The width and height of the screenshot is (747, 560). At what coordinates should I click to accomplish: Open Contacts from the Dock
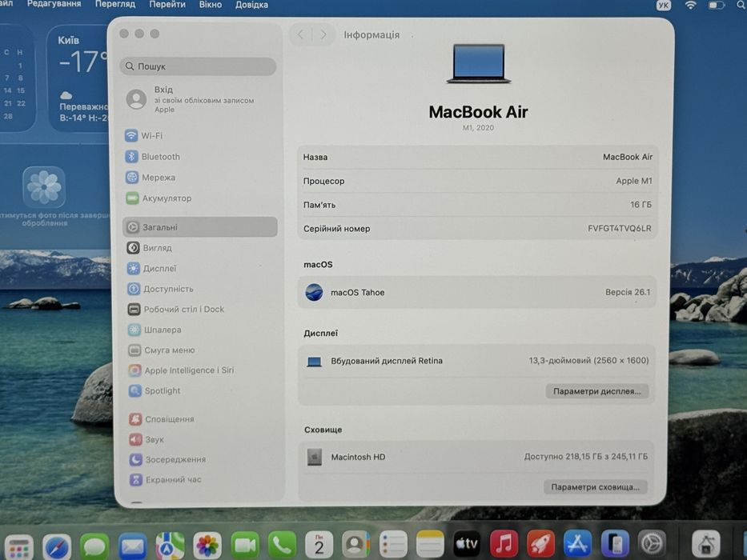(x=355, y=543)
